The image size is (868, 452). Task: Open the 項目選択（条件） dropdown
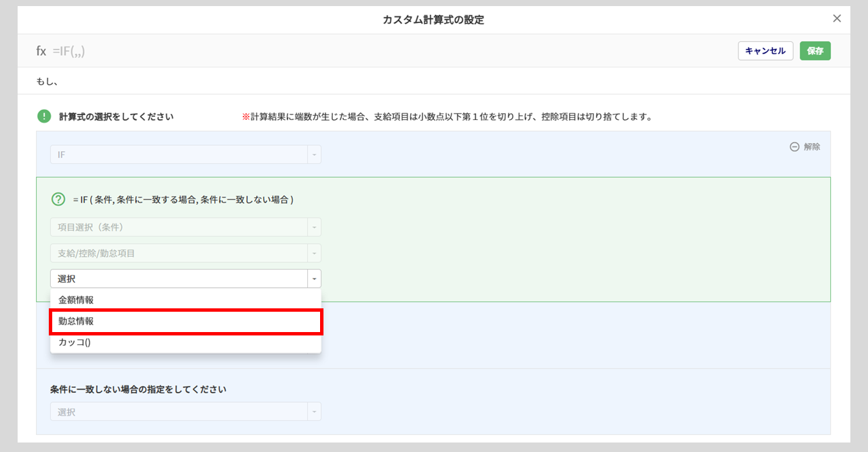tap(186, 227)
